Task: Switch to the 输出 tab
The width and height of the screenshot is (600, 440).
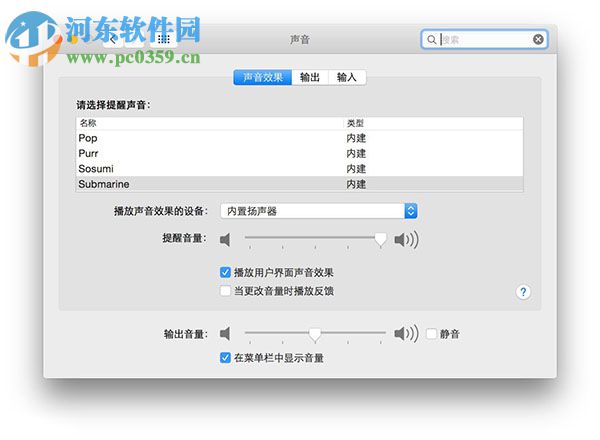Action: pos(310,77)
